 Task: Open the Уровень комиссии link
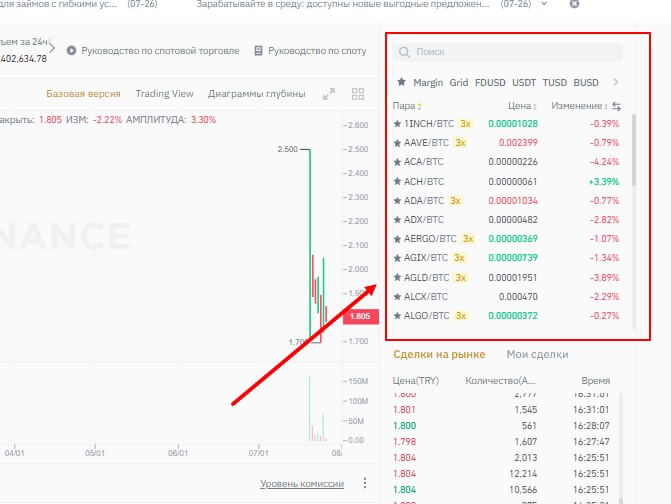coord(302,484)
